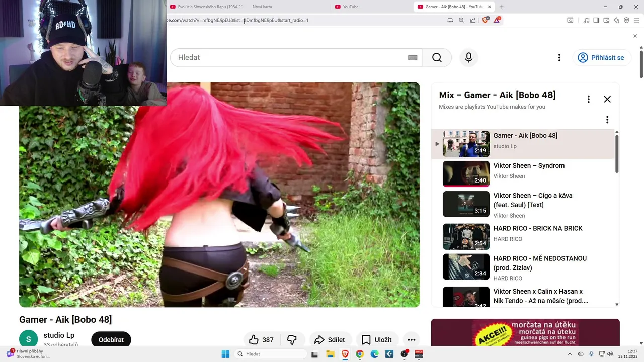Image resolution: width=644 pixels, height=362 pixels.
Task: Open the Hlavní příběhy news widget
Action: tap(28, 354)
